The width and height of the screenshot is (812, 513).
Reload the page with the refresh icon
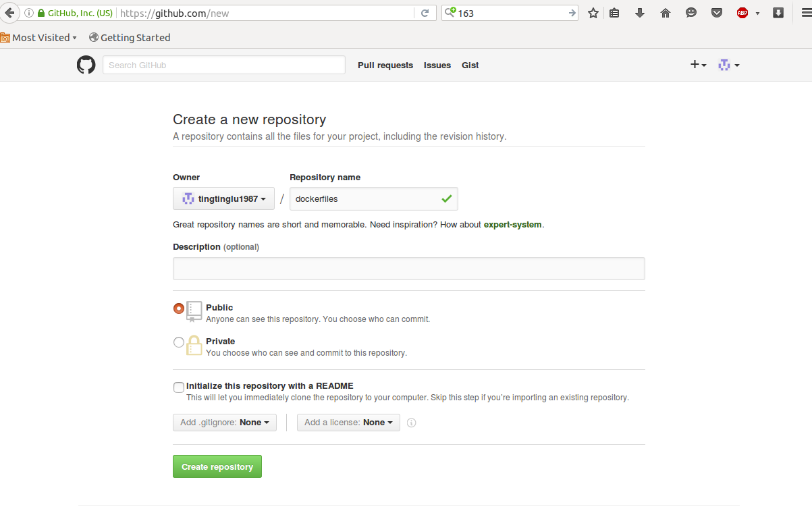(x=425, y=13)
